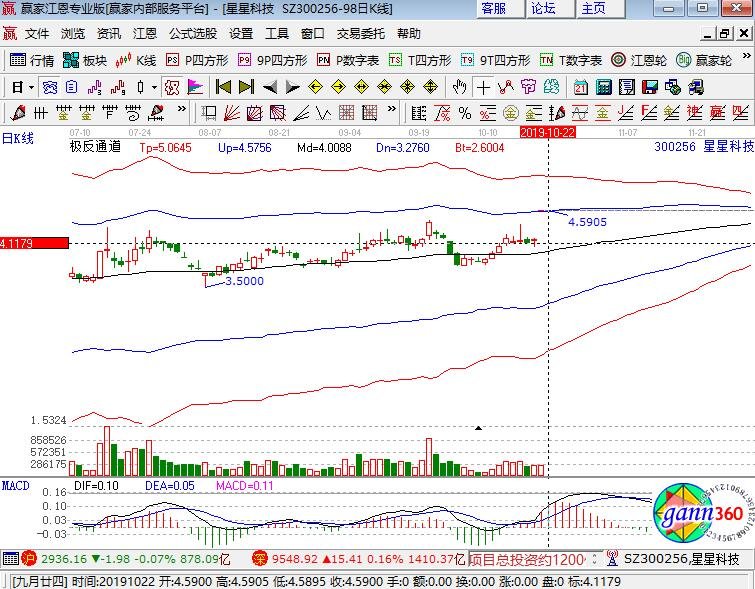Image resolution: width=755 pixels, height=589 pixels.
Task: Open the 江恩轮 Gann wheel
Action: point(638,60)
